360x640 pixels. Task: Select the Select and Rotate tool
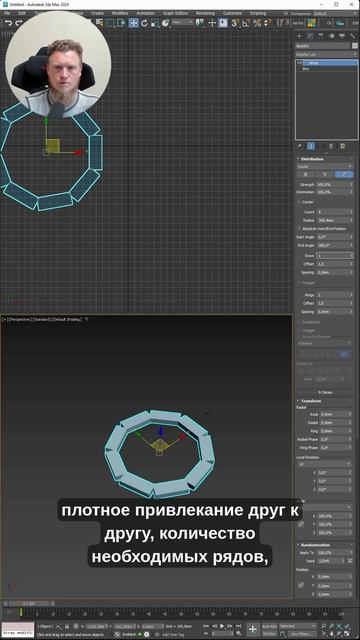(144, 23)
